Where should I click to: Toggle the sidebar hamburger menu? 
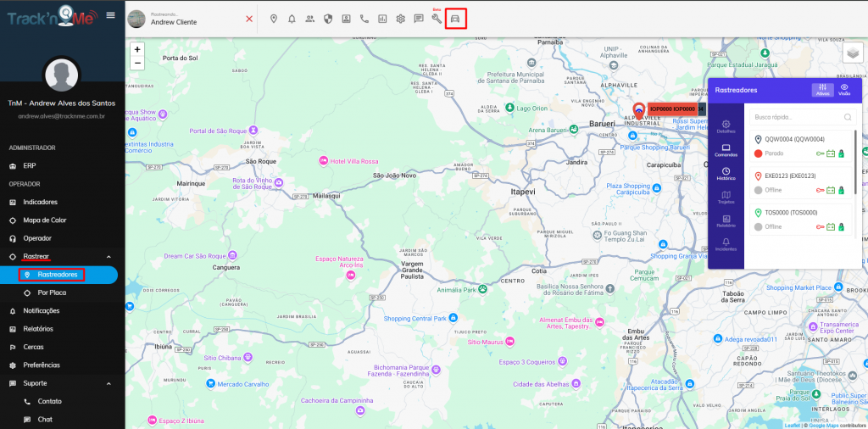point(110,15)
